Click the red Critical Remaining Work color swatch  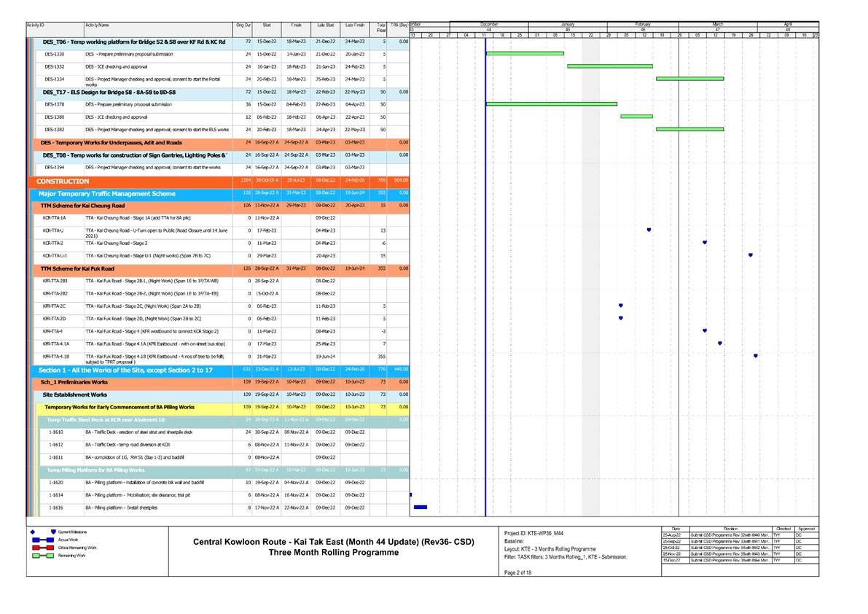point(36,548)
